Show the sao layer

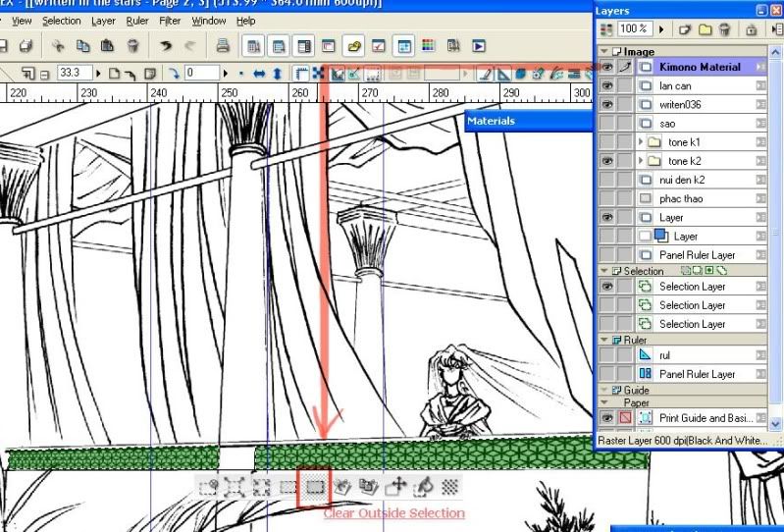(606, 124)
